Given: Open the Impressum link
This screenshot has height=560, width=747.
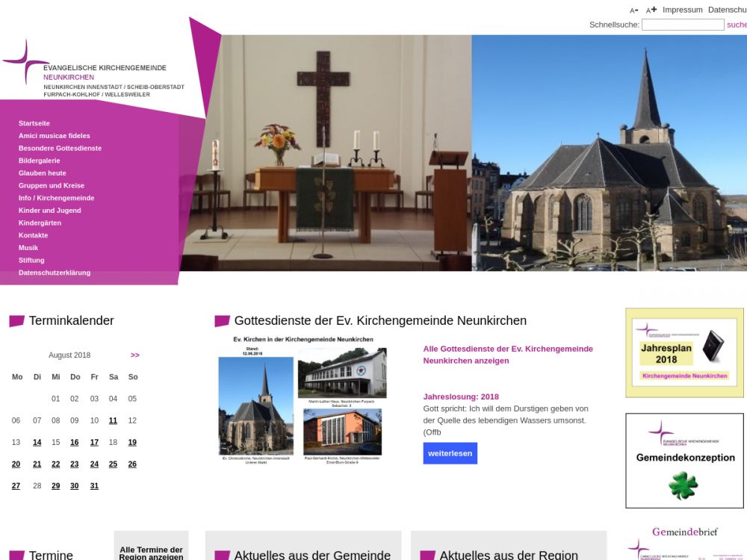Looking at the screenshot, I should (x=682, y=10).
